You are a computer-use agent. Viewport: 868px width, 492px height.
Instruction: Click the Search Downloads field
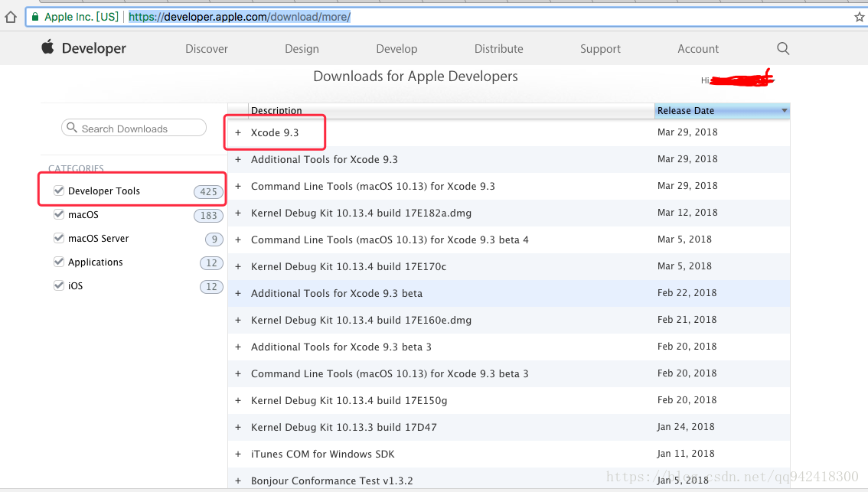tap(134, 129)
